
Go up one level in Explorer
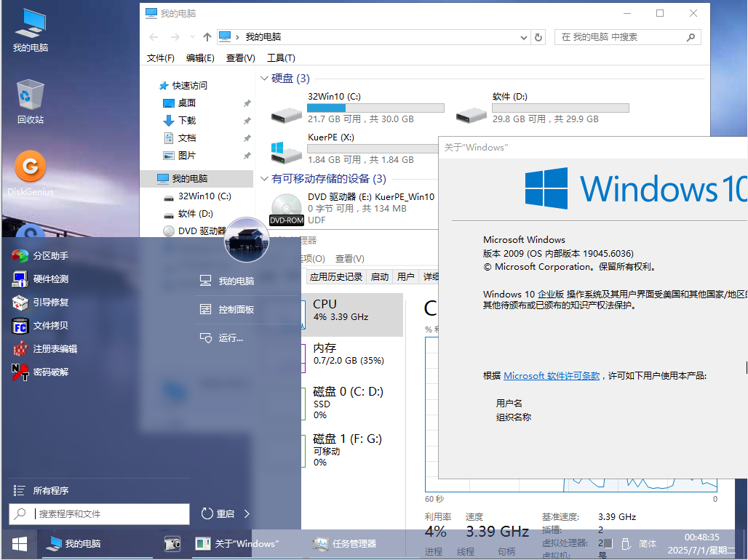click(207, 37)
